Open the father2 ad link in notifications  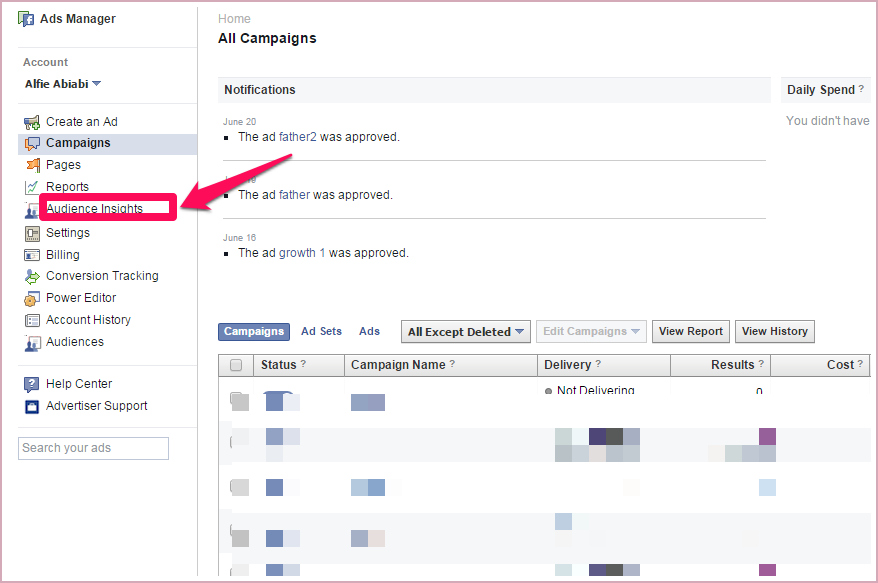pyautogui.click(x=297, y=137)
